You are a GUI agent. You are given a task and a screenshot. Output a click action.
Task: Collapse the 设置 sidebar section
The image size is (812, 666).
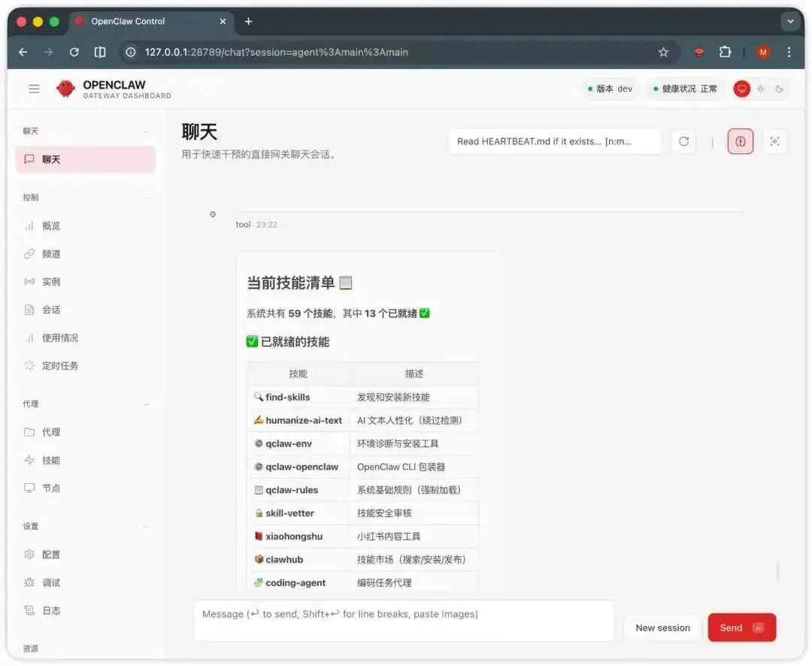pos(146,526)
